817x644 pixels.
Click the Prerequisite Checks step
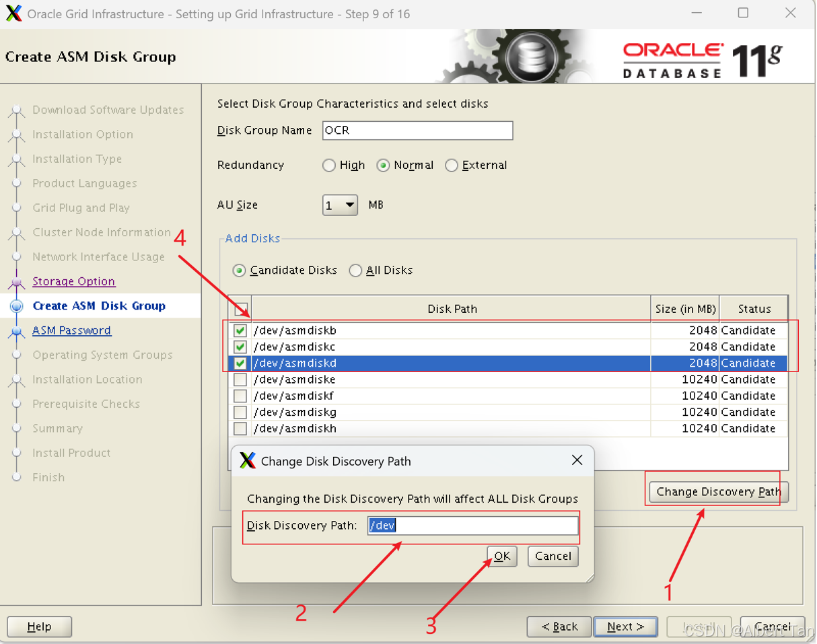(x=86, y=404)
